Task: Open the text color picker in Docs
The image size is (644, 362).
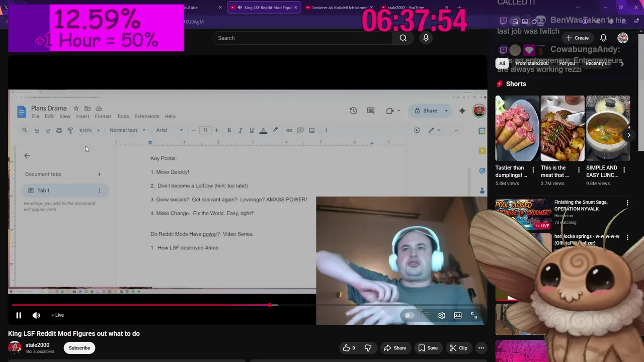Action: click(263, 130)
